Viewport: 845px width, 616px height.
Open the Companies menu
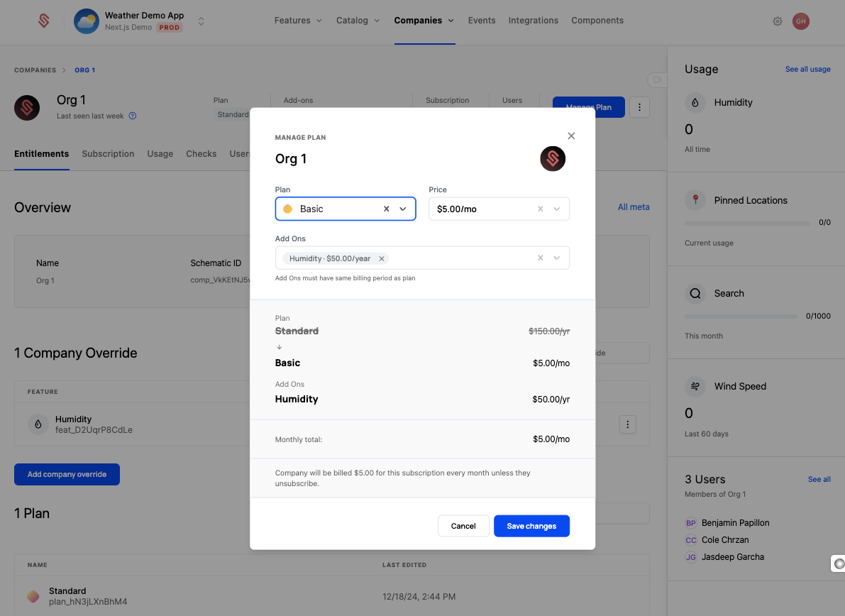pyautogui.click(x=424, y=21)
